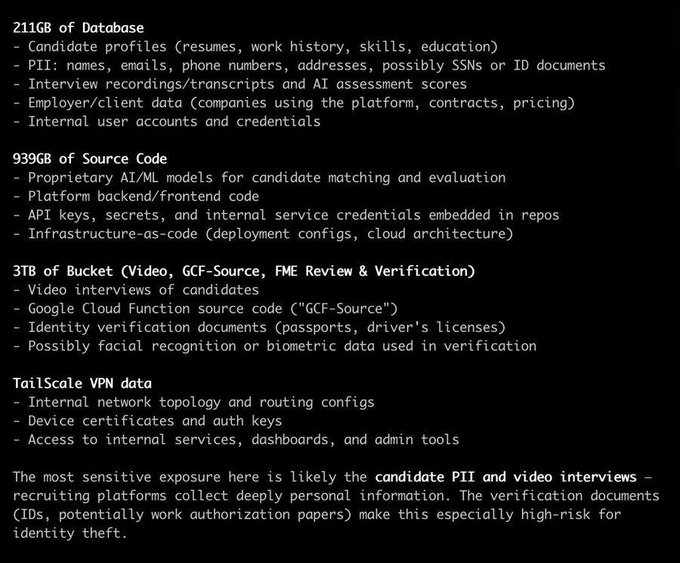Click the "939GB of Source Code" heading

click(90, 159)
